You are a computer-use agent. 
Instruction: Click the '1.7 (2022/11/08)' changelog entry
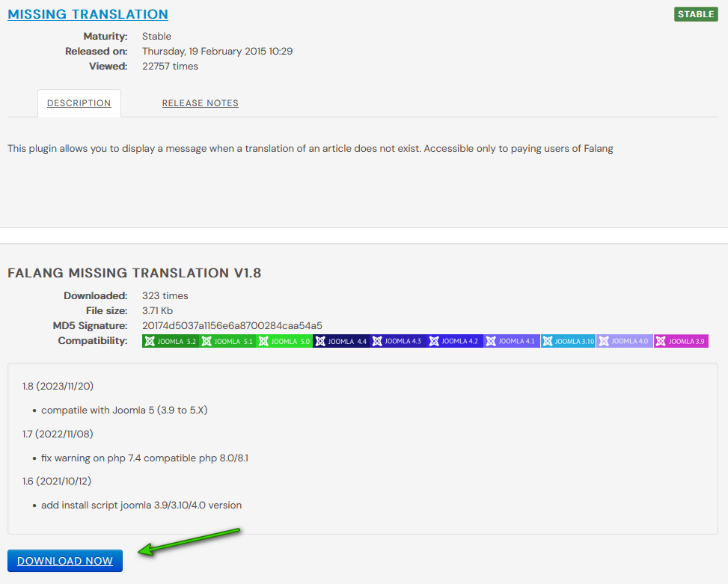58,434
